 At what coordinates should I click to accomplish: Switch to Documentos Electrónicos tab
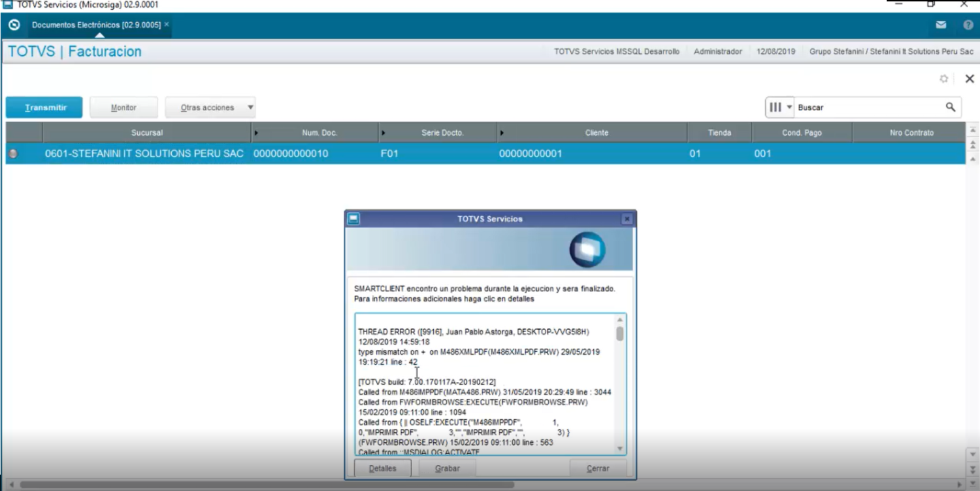point(96,24)
